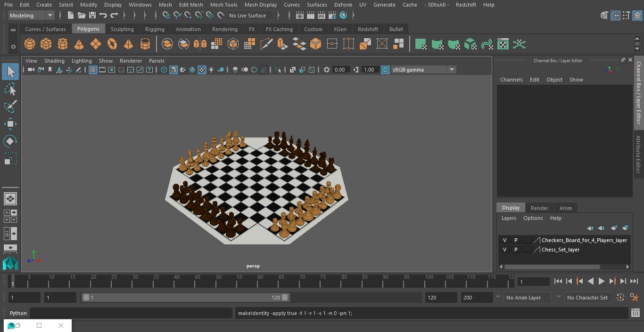Click Python command line language label
Image resolution: width=644 pixels, height=332 pixels.
pos(18,313)
